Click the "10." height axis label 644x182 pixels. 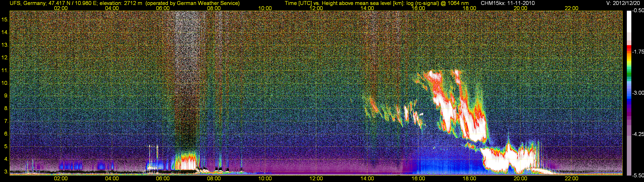(5, 83)
